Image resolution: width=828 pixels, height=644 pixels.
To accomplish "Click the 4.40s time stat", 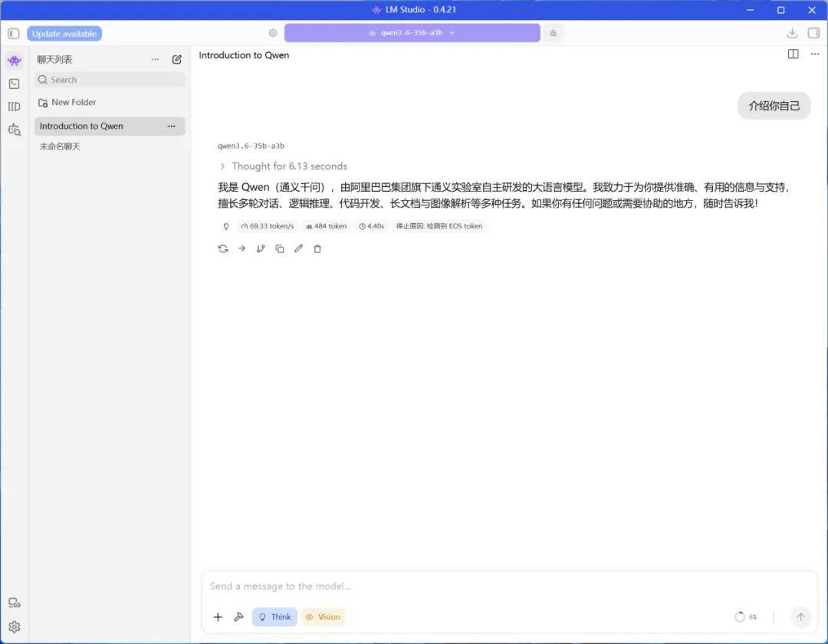I will coord(372,226).
